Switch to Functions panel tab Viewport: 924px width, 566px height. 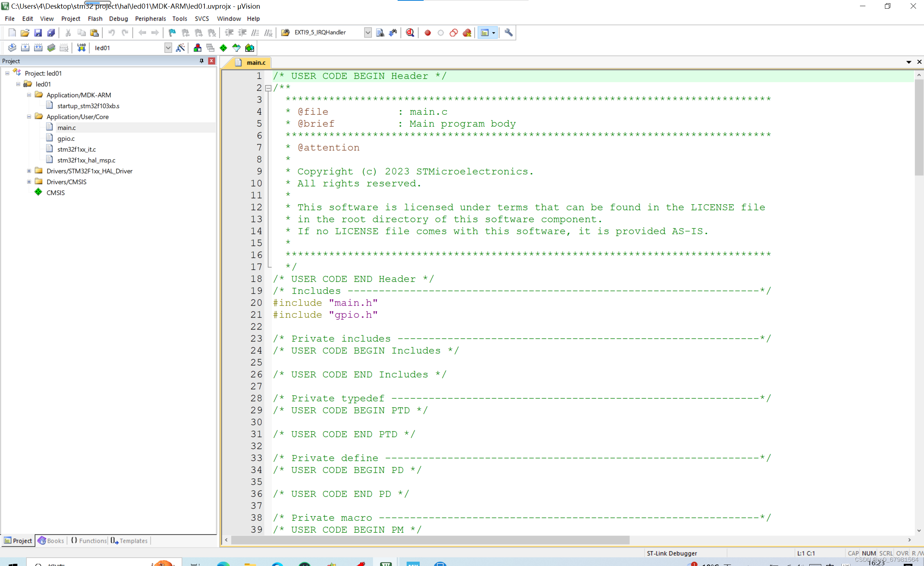click(x=89, y=541)
